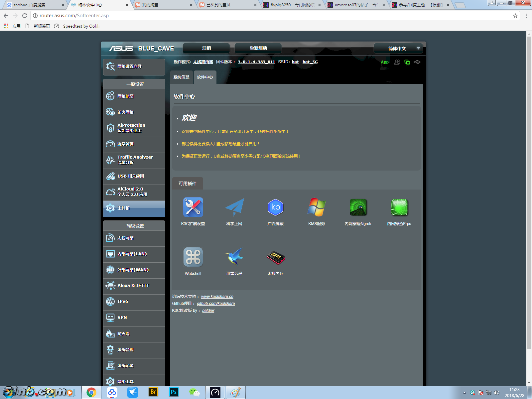
Task: Open the 内网穿透Frpc plugin icon
Action: point(399,207)
